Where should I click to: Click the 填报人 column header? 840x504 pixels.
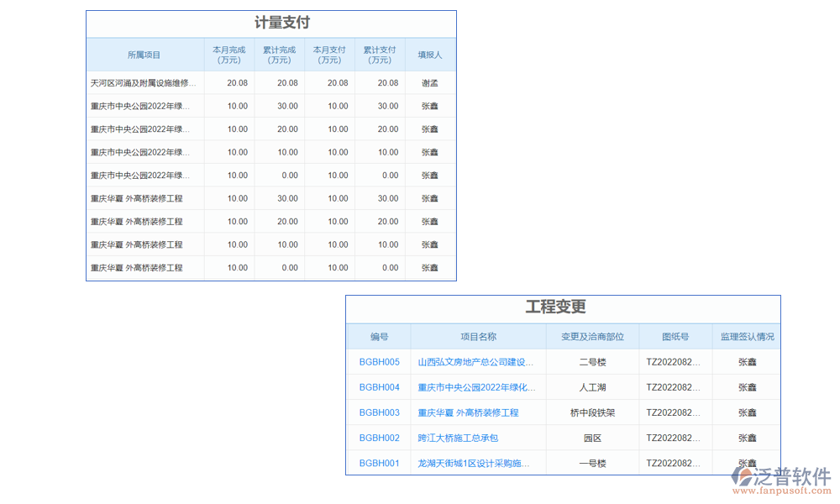pos(429,54)
